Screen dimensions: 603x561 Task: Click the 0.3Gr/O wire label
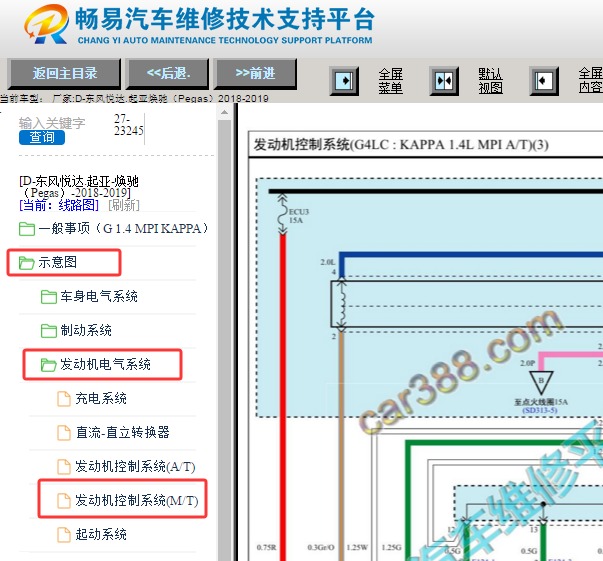tap(321, 547)
